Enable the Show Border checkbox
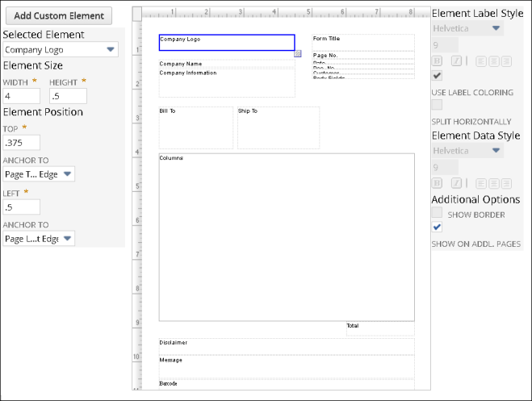The image size is (532, 401). click(x=437, y=214)
